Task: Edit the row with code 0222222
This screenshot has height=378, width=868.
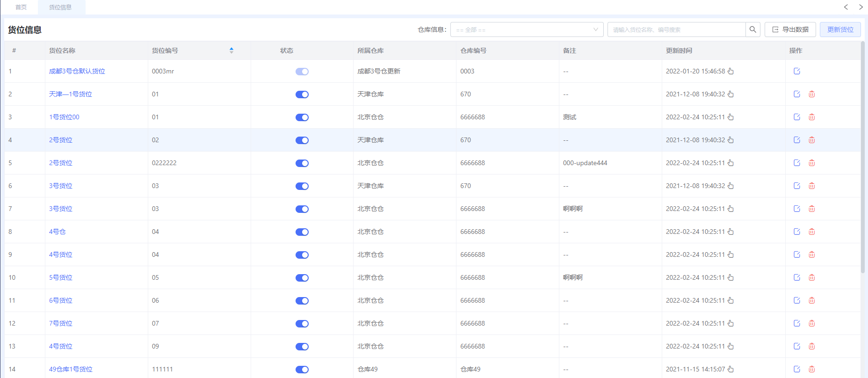Action: (x=797, y=163)
